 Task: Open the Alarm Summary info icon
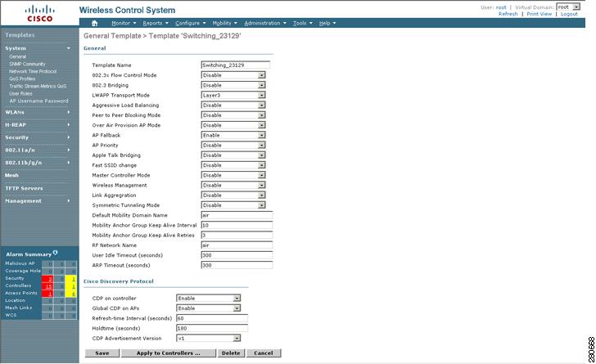56,252
